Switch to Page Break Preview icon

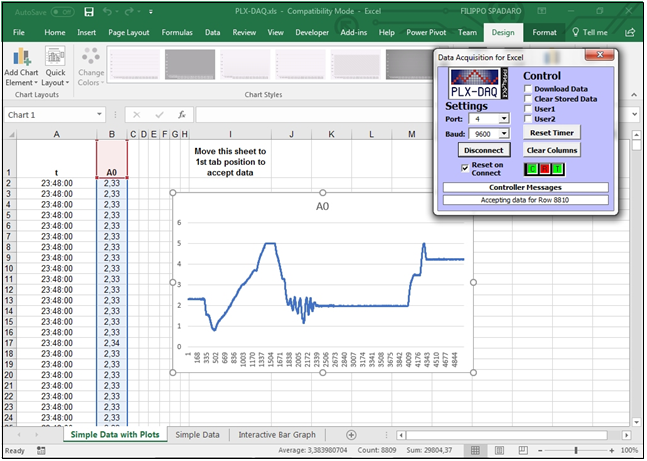tap(523, 450)
